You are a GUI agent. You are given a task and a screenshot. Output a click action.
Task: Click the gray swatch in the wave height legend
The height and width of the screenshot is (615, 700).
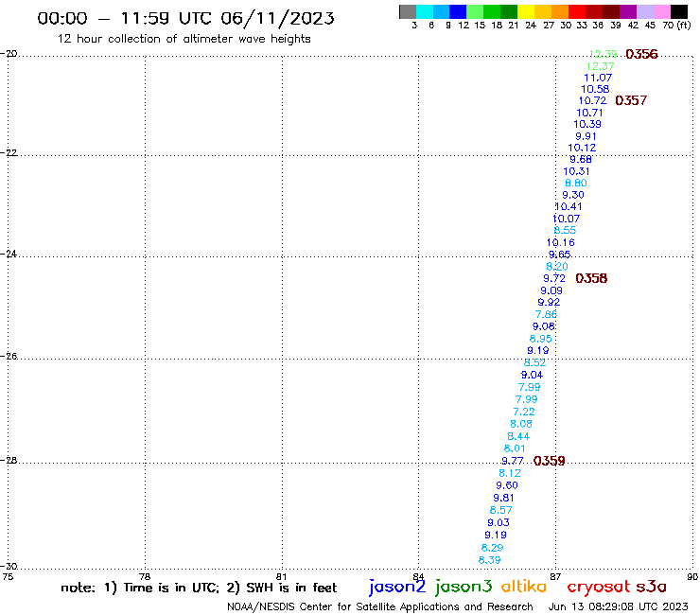408,11
